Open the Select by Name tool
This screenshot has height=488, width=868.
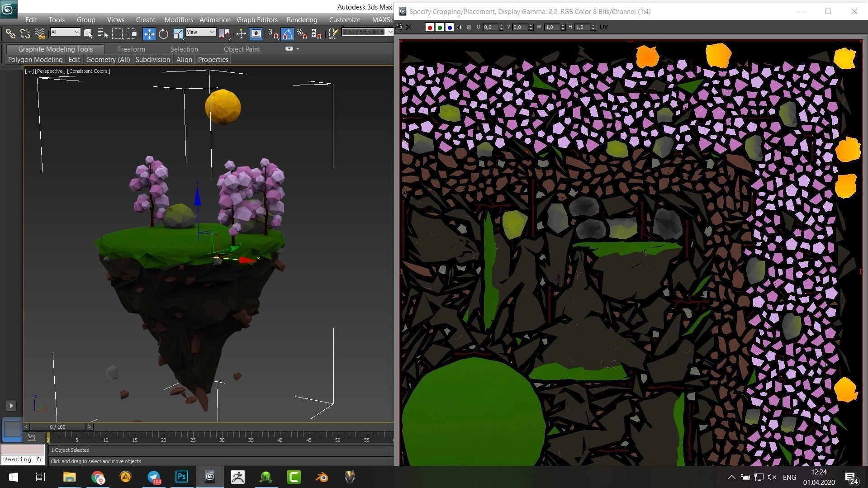[103, 33]
